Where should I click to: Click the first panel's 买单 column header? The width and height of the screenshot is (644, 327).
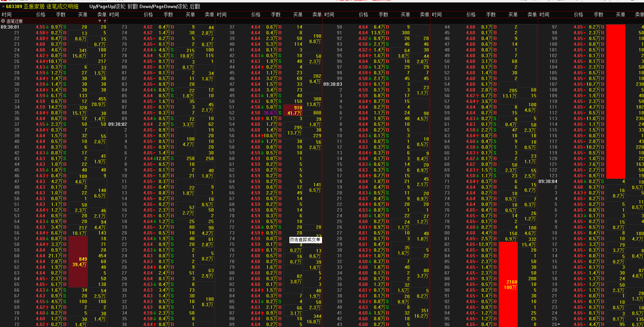pos(83,14)
